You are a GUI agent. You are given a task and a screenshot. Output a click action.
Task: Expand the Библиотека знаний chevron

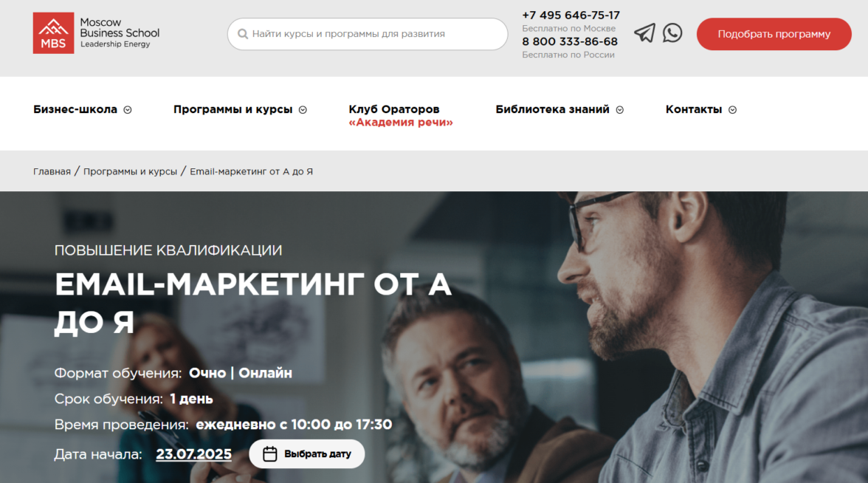tap(620, 109)
